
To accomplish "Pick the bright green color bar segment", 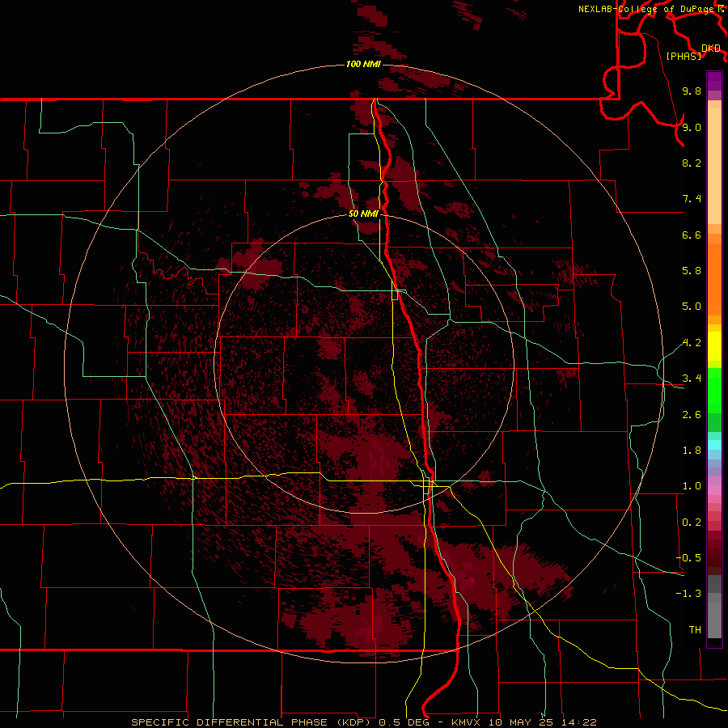I will pos(714,390).
